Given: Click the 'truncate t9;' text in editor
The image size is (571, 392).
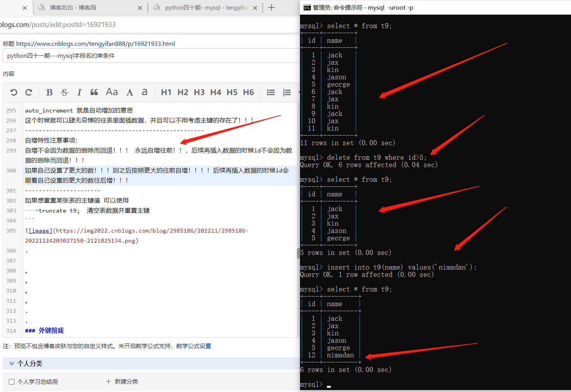Looking at the screenshot, I should (59, 211).
